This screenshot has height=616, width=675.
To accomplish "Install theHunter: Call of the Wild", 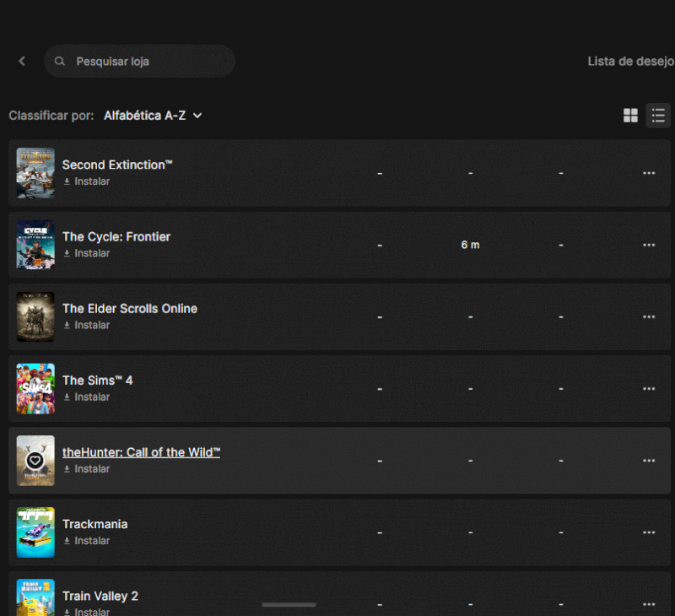I will point(87,469).
